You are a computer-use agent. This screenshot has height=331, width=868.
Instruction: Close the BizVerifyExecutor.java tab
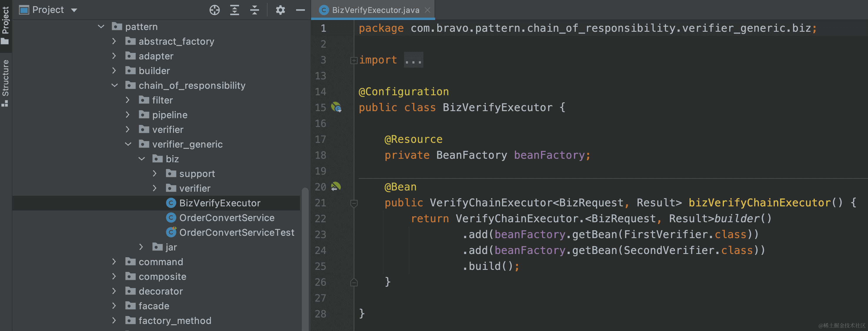coord(428,10)
